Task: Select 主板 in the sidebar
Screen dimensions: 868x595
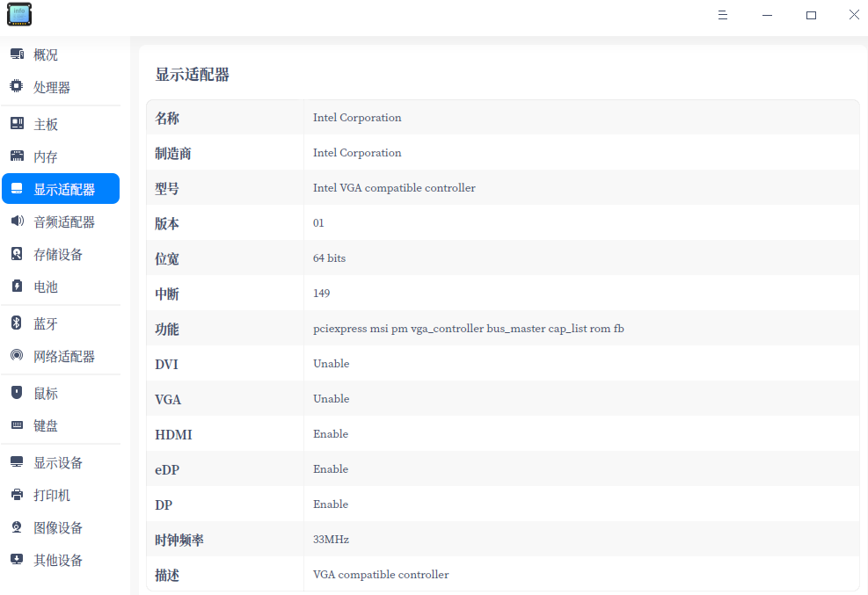Action: point(61,125)
